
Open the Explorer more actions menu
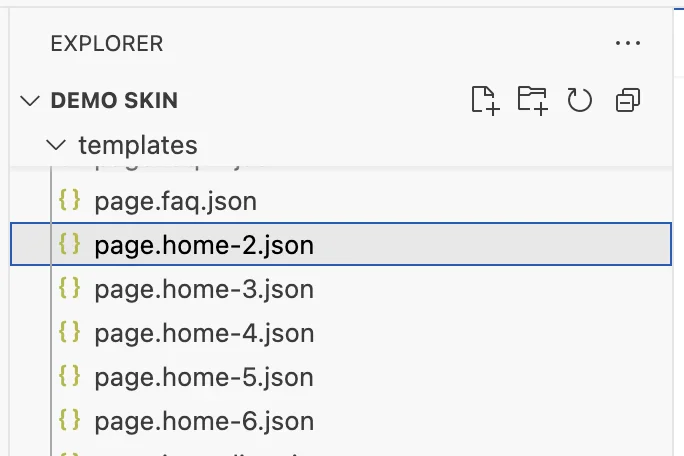[628, 43]
